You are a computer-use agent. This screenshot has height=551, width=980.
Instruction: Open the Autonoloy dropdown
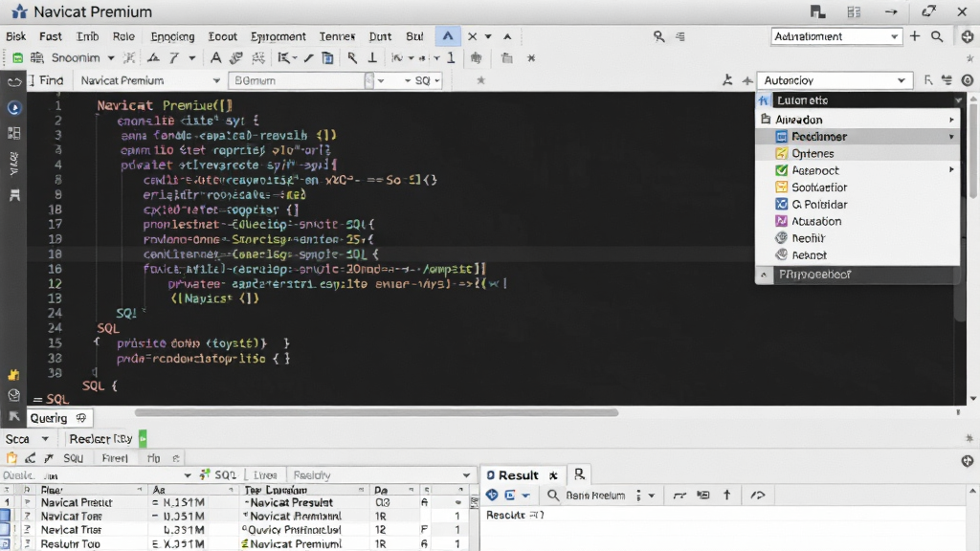[x=834, y=80]
